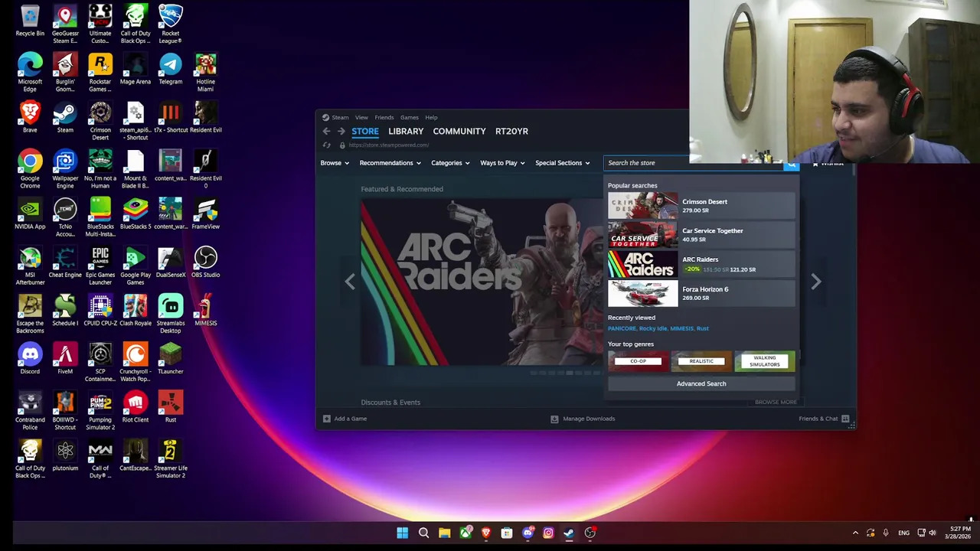Viewport: 980px width, 551px height.
Task: Select the Rockstar Games desktop icon
Action: click(x=100, y=72)
